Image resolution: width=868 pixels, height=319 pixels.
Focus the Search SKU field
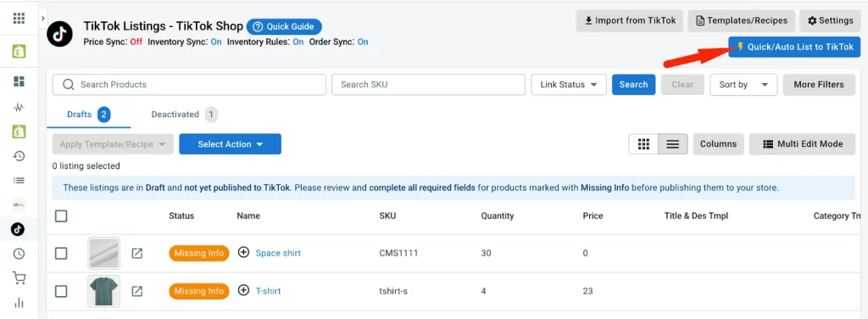[x=428, y=85]
